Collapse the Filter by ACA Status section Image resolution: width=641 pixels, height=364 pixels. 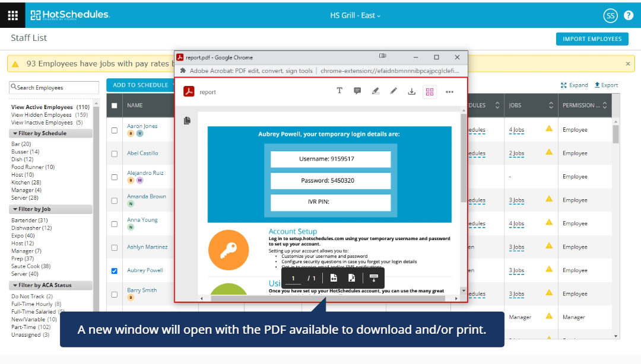[50, 285]
